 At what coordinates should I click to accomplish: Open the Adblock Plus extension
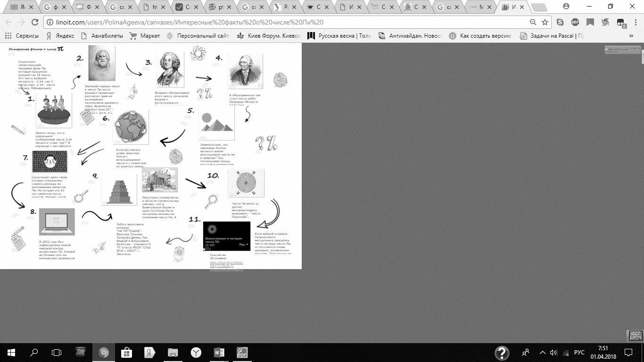click(x=575, y=22)
